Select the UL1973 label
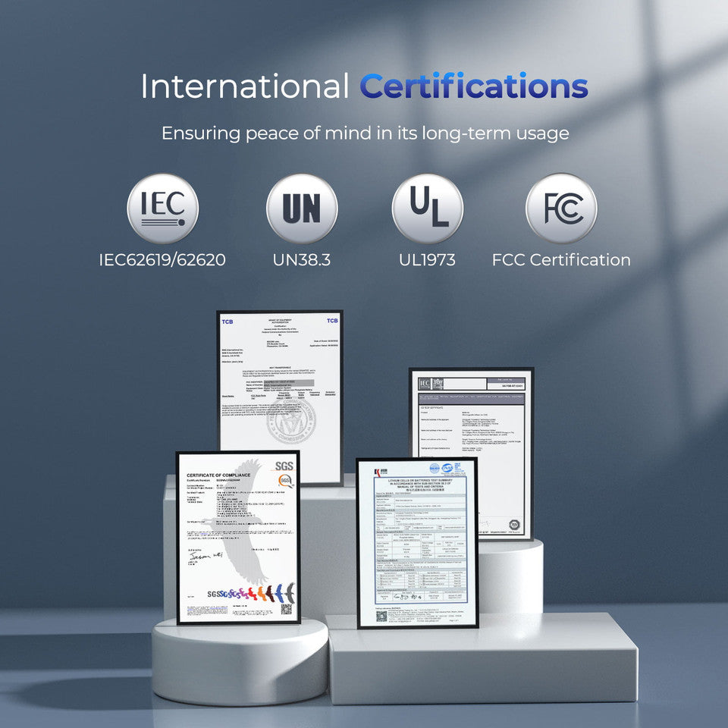 tap(427, 260)
